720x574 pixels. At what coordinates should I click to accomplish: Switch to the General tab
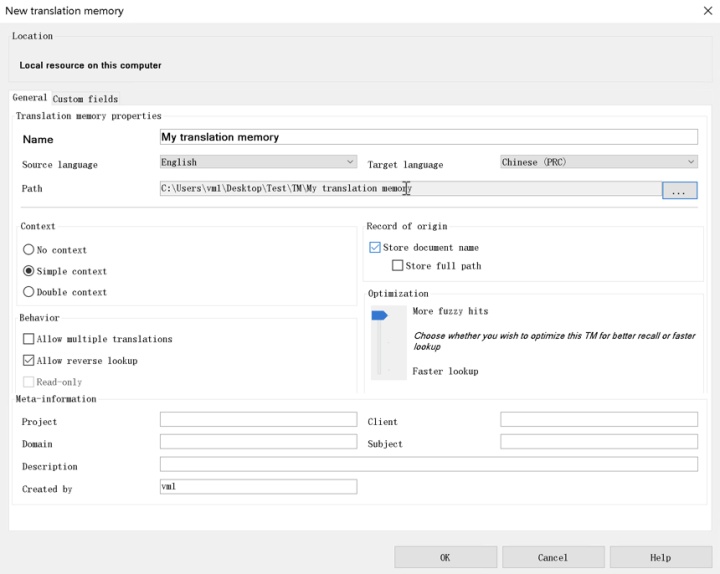tap(30, 97)
